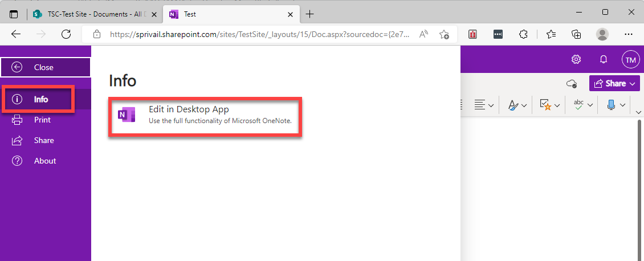
Task: Click the dark password extension icon
Action: (498, 34)
